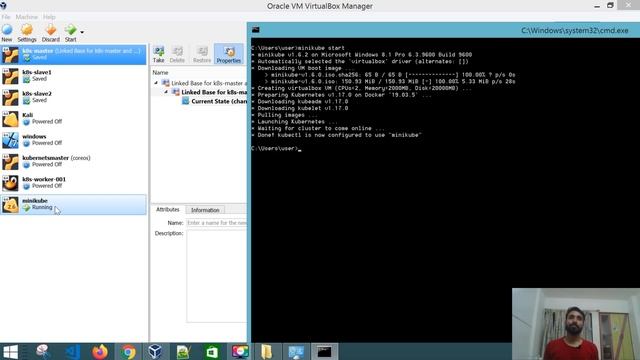The height and width of the screenshot is (360, 640).
Task: Open the File menu
Action: click(x=6, y=17)
